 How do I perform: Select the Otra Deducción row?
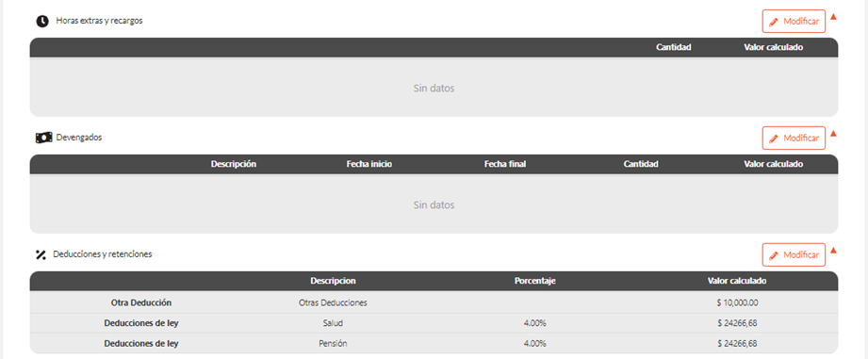click(x=434, y=303)
